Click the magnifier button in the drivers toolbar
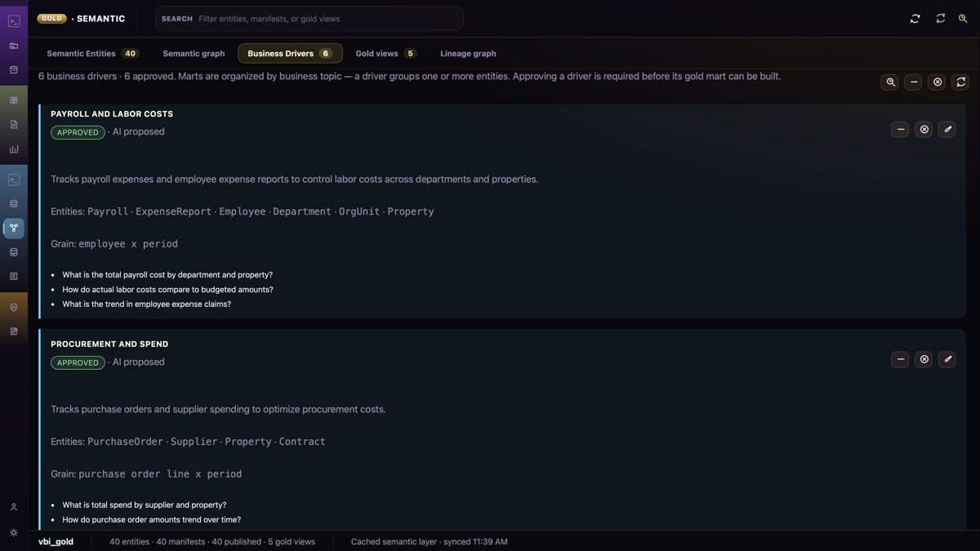 coord(890,82)
